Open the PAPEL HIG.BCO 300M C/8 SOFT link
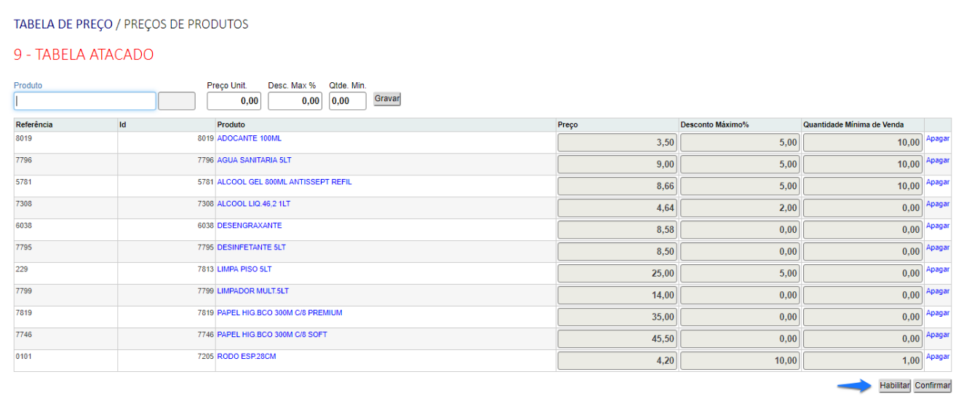980x420 pixels. click(271, 335)
